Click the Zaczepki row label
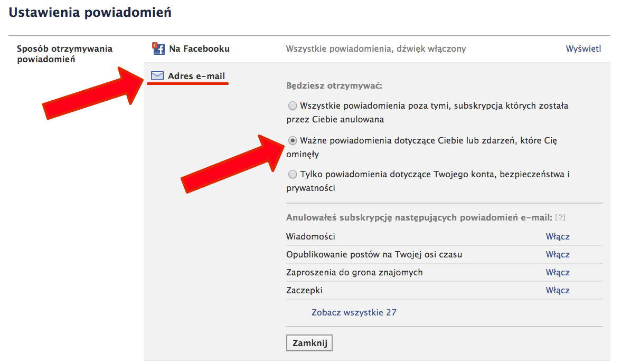 [304, 290]
